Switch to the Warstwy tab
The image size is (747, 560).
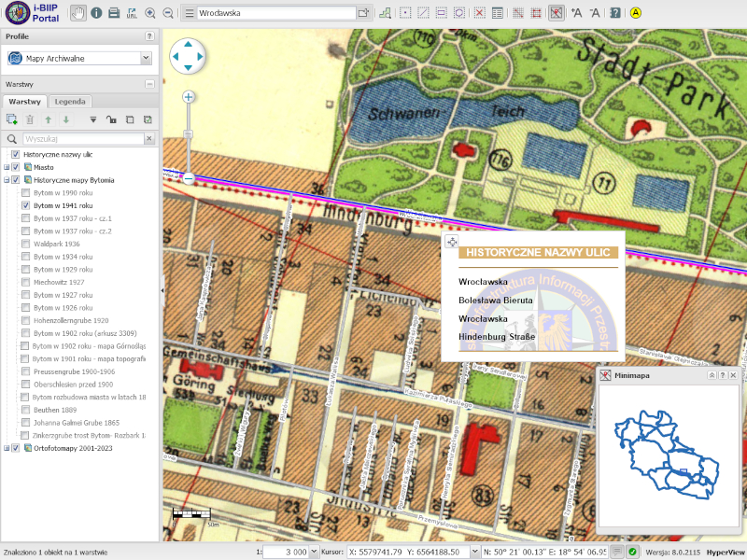(25, 102)
